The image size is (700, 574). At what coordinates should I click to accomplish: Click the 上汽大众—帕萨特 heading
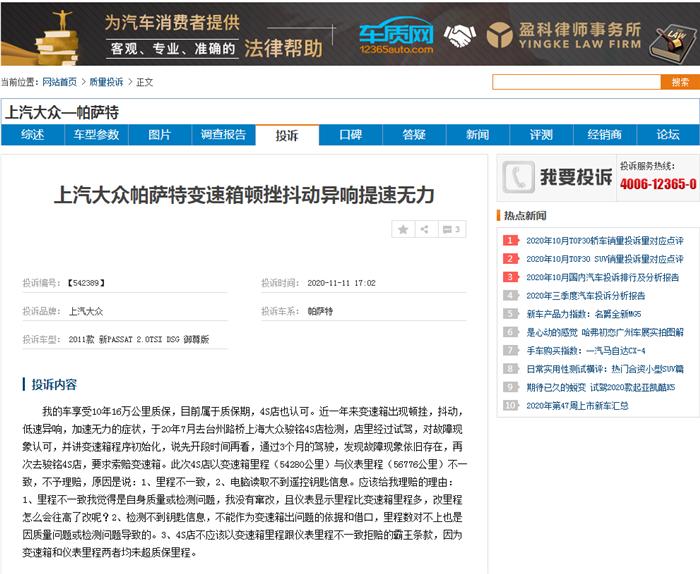click(x=62, y=112)
